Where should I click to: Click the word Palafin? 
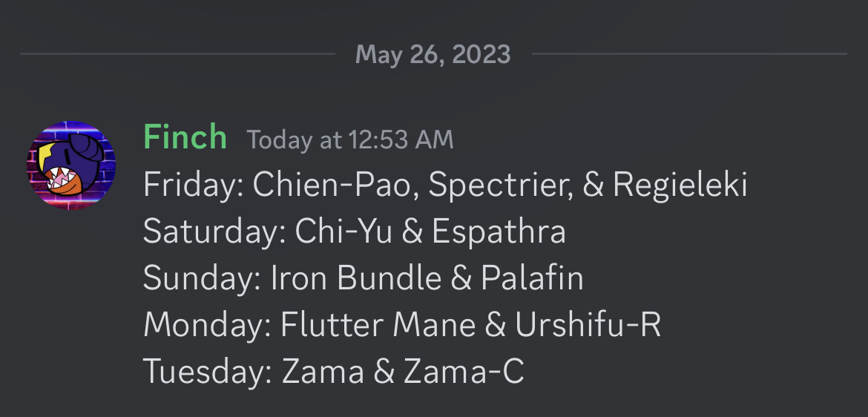click(532, 278)
